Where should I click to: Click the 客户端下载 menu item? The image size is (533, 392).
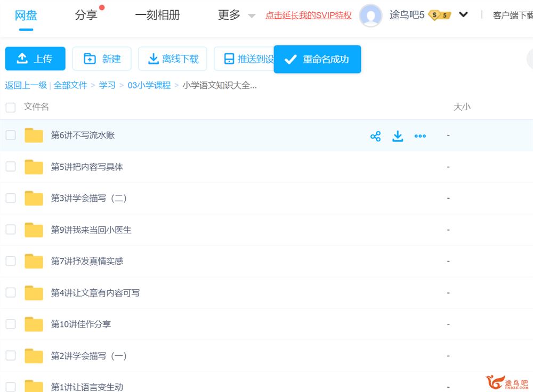(513, 15)
